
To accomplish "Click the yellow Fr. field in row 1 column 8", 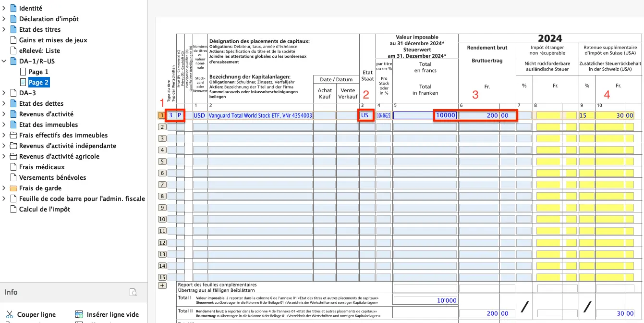I will (x=549, y=115).
